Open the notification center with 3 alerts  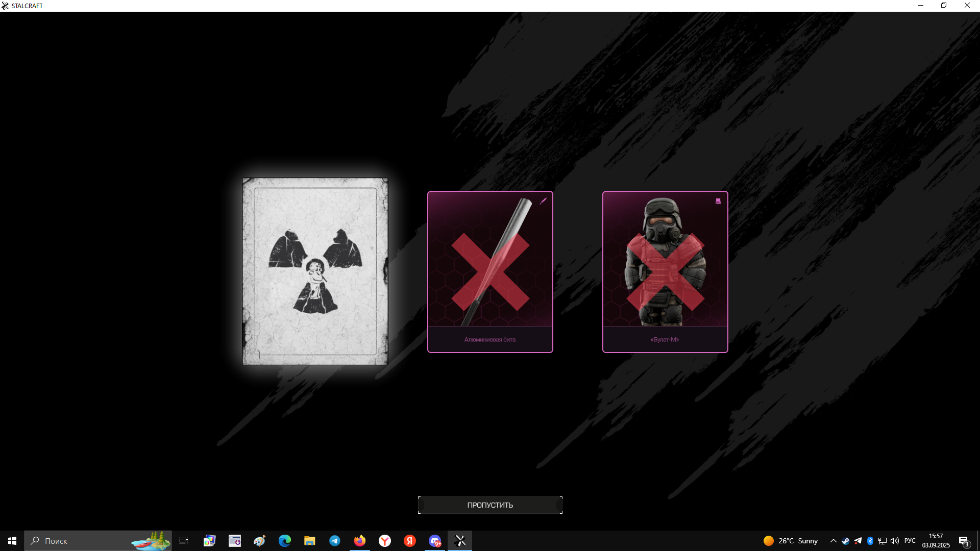pyautogui.click(x=964, y=541)
